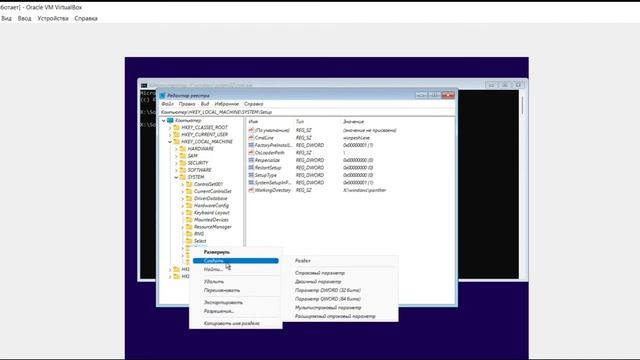
Task: Click the DriverDatabase folder icon
Action: [189, 198]
